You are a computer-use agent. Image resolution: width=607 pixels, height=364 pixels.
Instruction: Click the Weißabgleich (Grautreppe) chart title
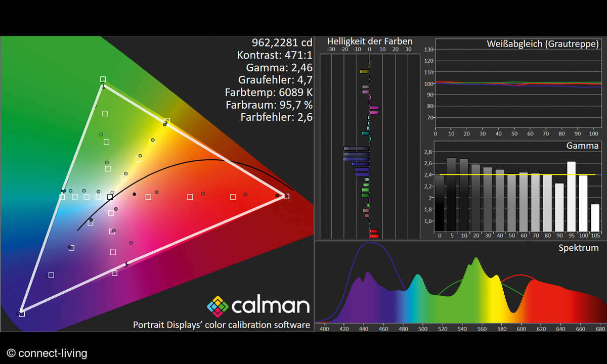543,44
